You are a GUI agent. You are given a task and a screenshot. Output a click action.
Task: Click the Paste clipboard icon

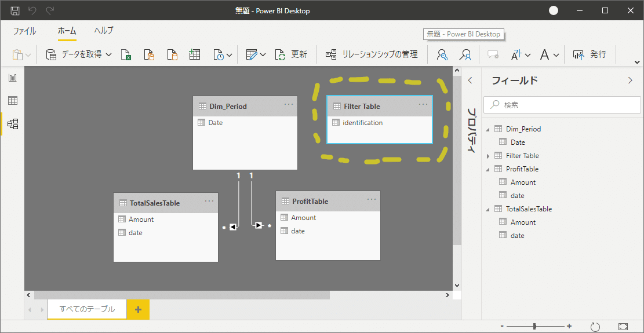pyautogui.click(x=17, y=54)
